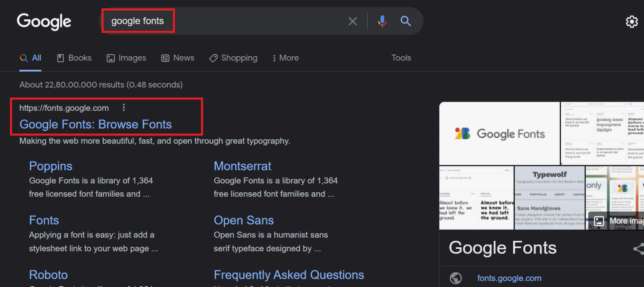Image resolution: width=644 pixels, height=287 pixels.
Task: Click the Google Fonts knowledge panel title
Action: click(x=503, y=248)
